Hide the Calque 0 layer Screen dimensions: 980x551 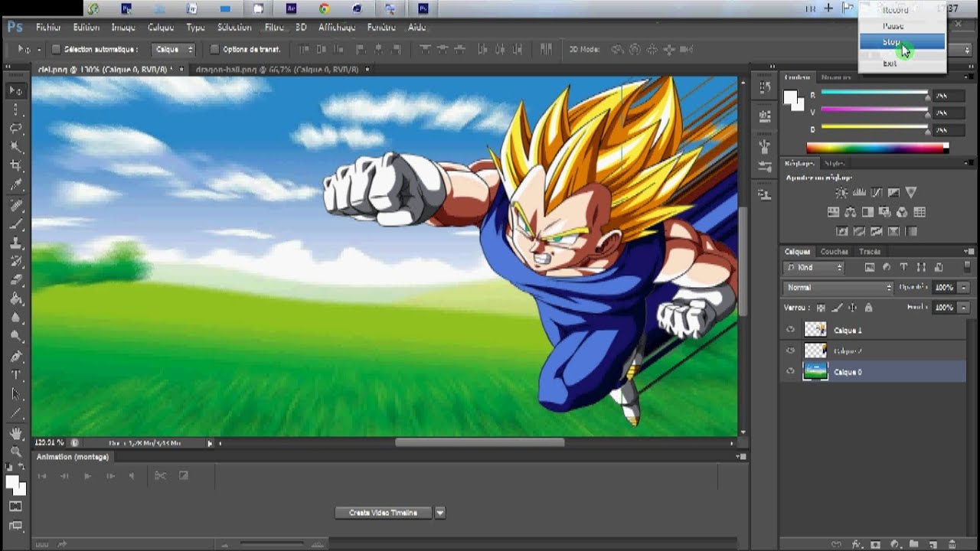tap(791, 372)
